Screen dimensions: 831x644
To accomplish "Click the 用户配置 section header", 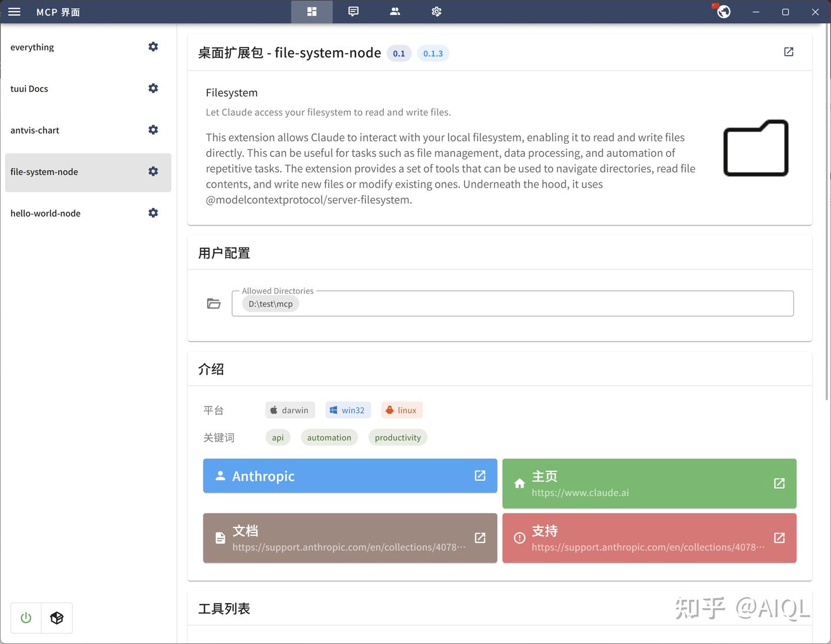I will point(224,253).
